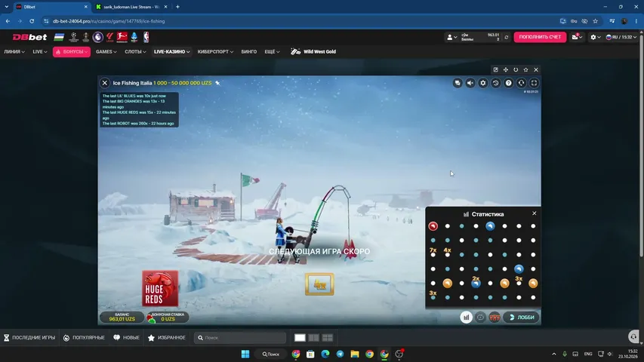644x362 pixels.
Task: Toggle the statistics chart button
Action: 466,318
